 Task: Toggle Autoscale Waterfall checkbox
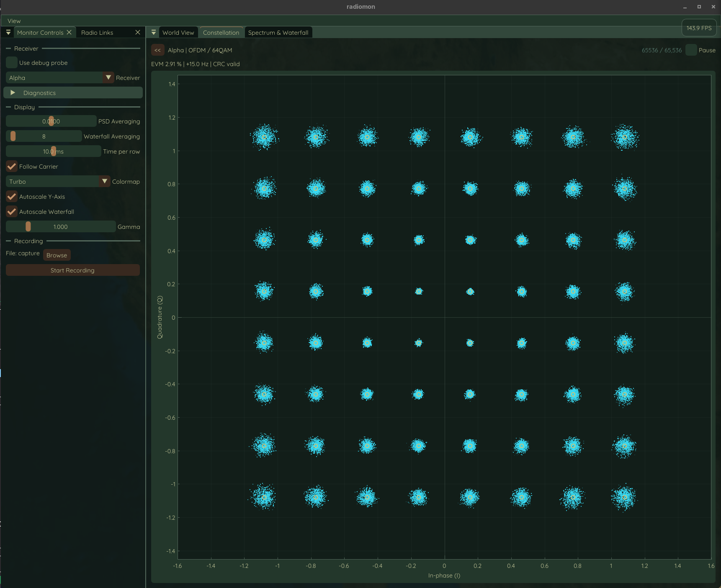pyautogui.click(x=12, y=212)
